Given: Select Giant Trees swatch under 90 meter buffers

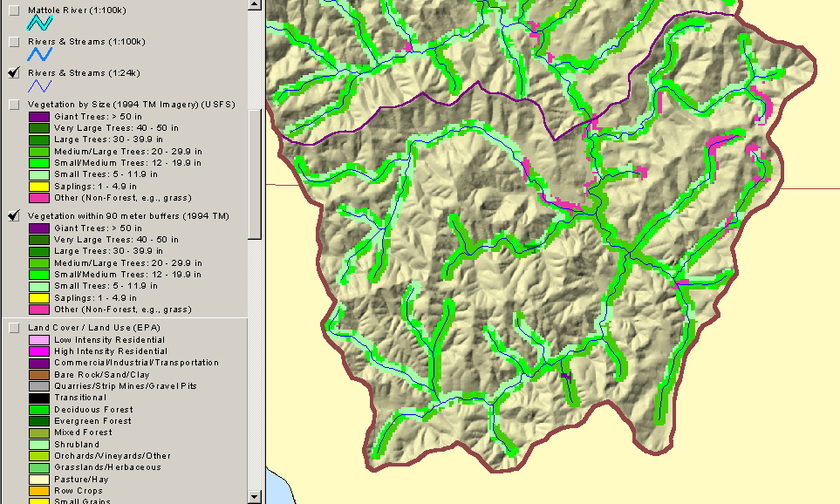Looking at the screenshot, I should pyautogui.click(x=39, y=228).
